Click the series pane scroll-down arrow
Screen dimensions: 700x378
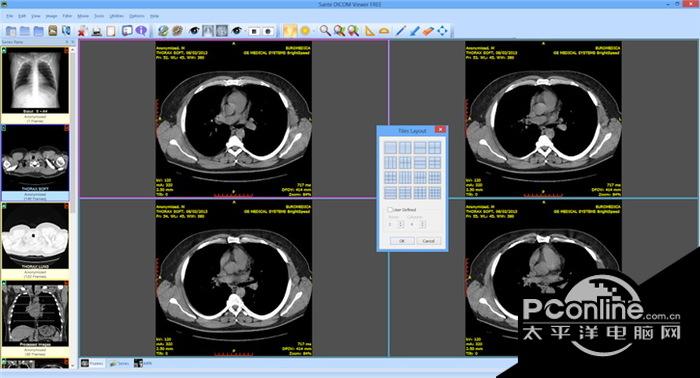click(x=73, y=365)
